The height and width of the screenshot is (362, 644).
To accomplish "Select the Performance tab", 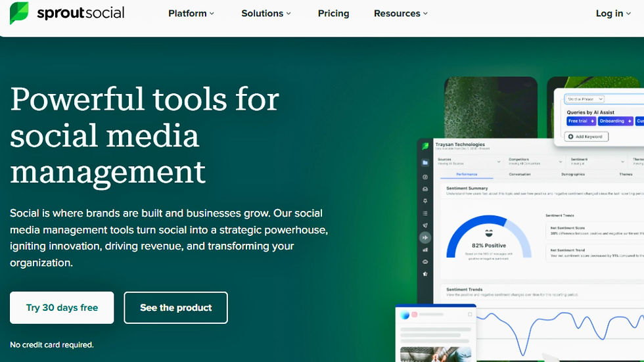I will tap(467, 175).
